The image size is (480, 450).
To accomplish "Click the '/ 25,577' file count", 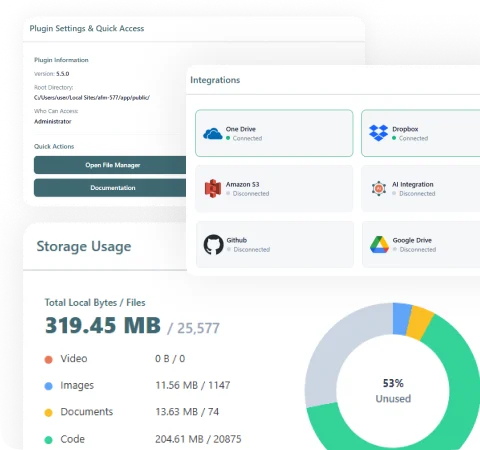I will 193,328.
